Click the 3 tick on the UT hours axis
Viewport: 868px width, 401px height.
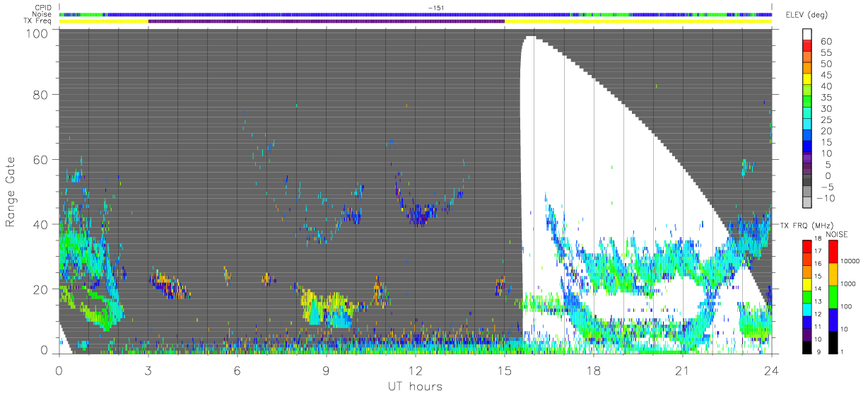pos(148,370)
